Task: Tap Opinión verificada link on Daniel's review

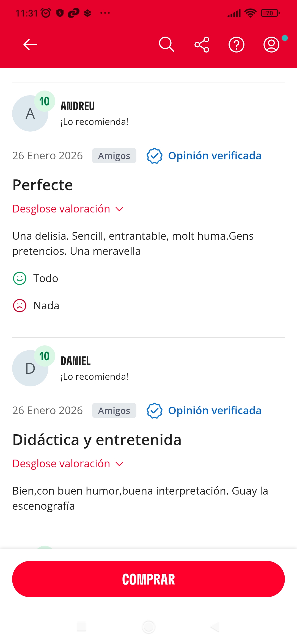Action: coord(215,411)
